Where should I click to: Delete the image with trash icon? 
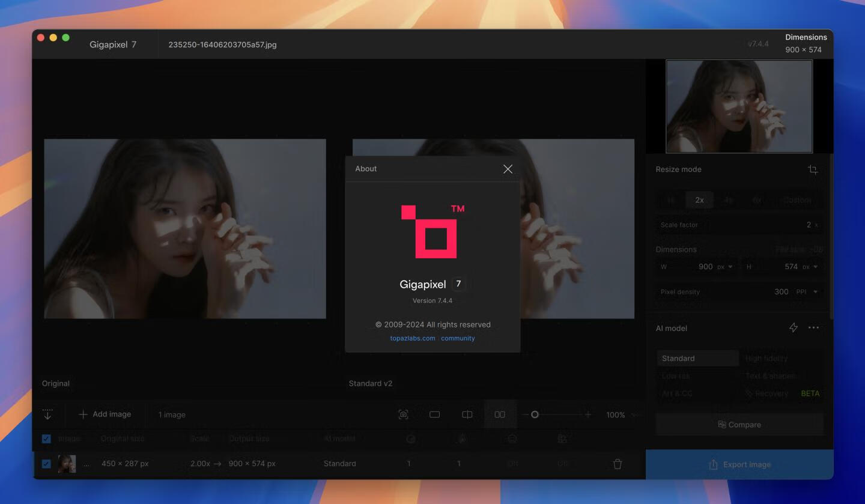click(x=618, y=464)
